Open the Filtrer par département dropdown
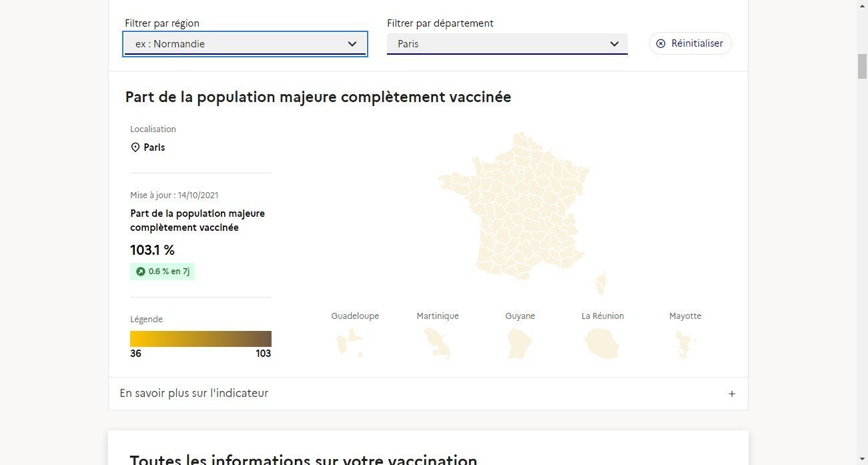 pos(507,44)
